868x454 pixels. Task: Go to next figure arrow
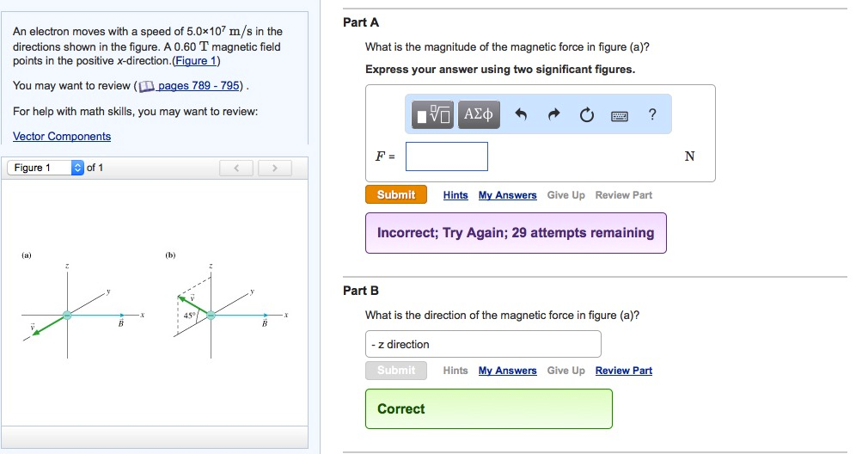pos(275,168)
